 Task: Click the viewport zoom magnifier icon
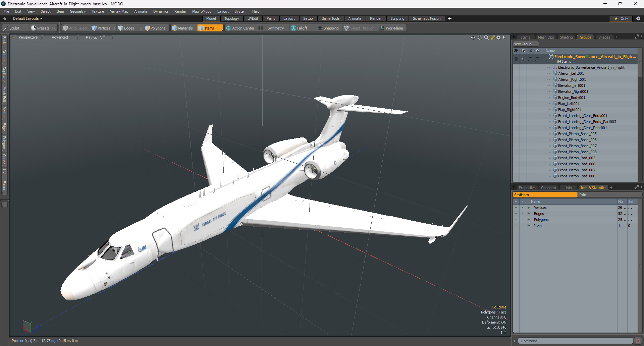[x=486, y=38]
